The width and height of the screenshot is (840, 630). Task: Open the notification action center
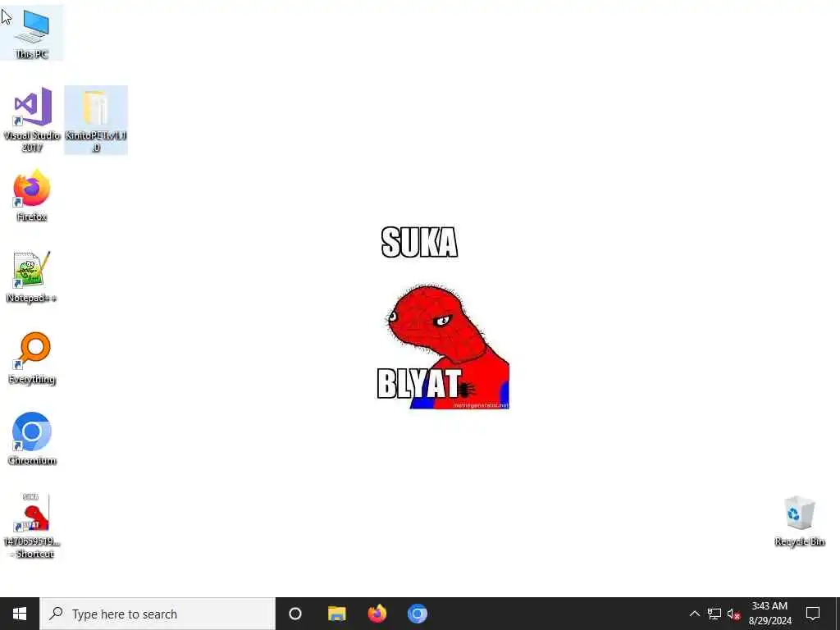[x=813, y=614]
